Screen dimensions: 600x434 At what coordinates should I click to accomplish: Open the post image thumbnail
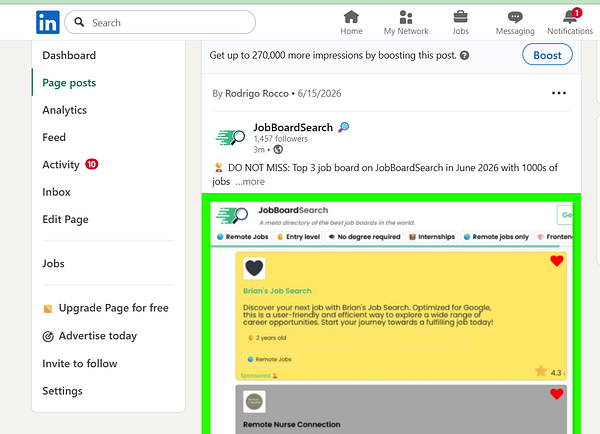click(391, 314)
